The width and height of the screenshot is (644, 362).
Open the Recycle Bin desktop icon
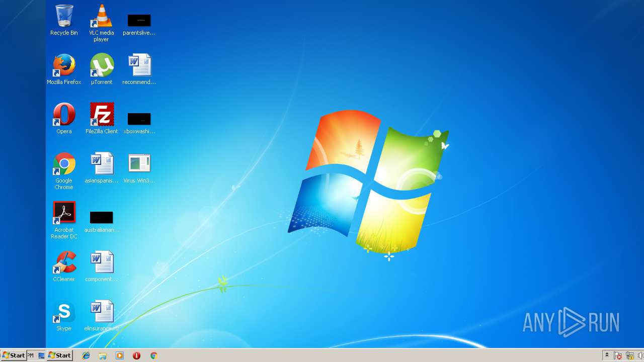64,20
